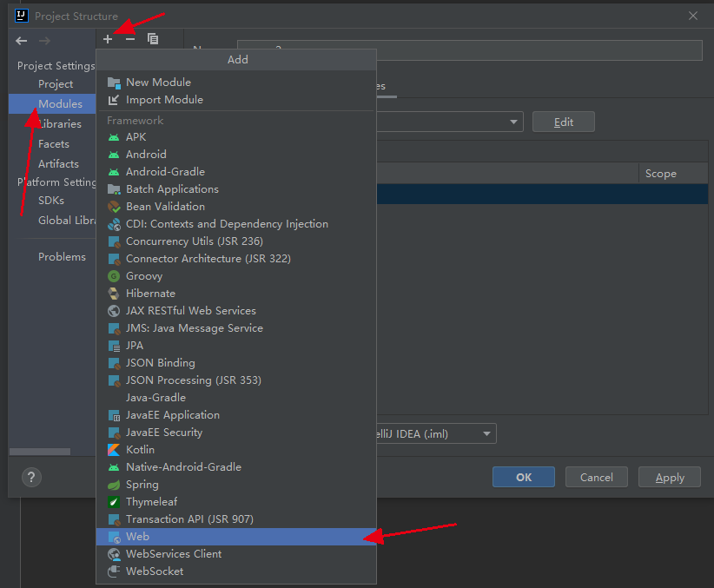Select JavaEE Security entry
The height and width of the screenshot is (588, 714).
pyautogui.click(x=236, y=433)
